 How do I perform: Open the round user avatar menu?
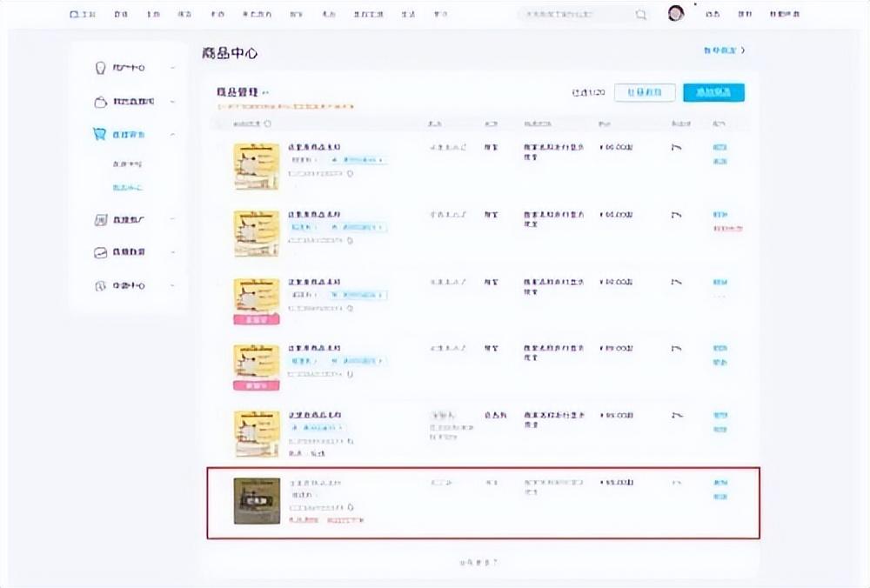(x=675, y=13)
